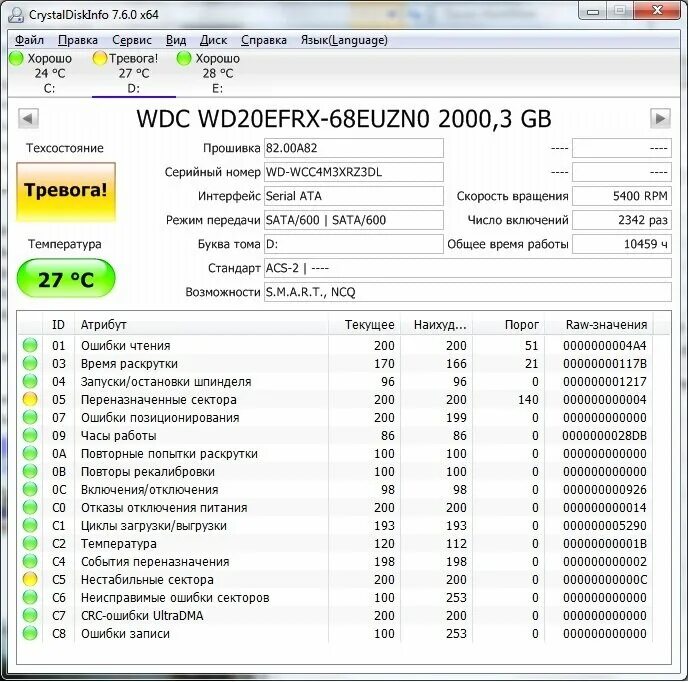Click status icon for Повторы рекалибровки

coord(30,472)
